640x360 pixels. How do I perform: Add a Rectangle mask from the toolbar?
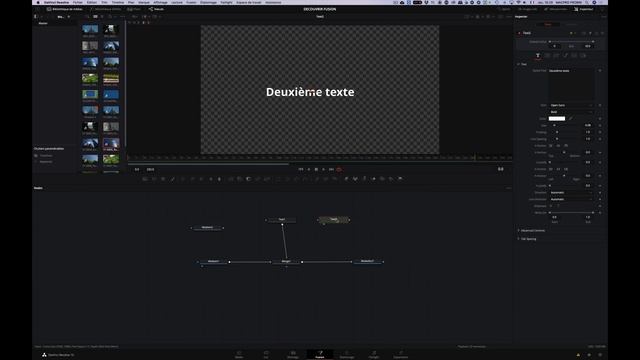coord(278,179)
